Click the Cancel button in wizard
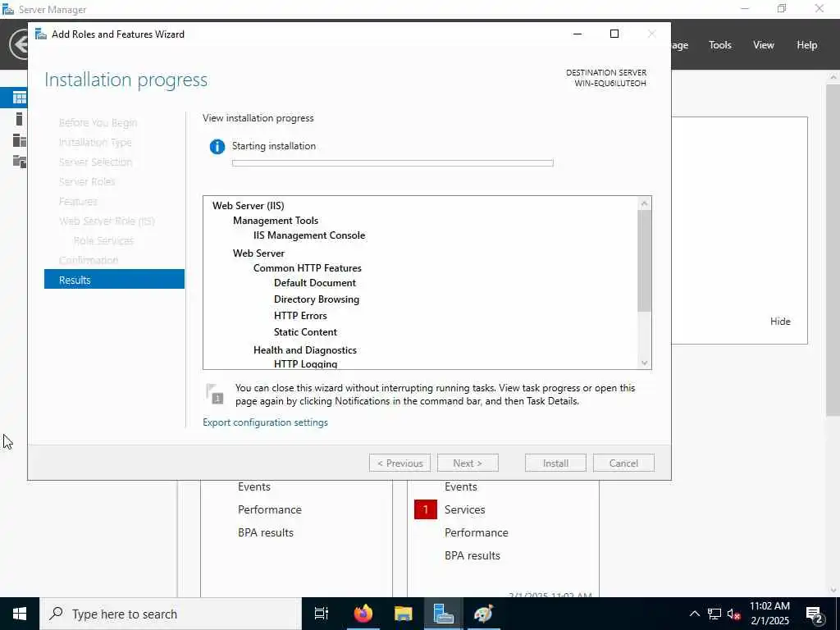The width and height of the screenshot is (840, 630). pos(623,463)
